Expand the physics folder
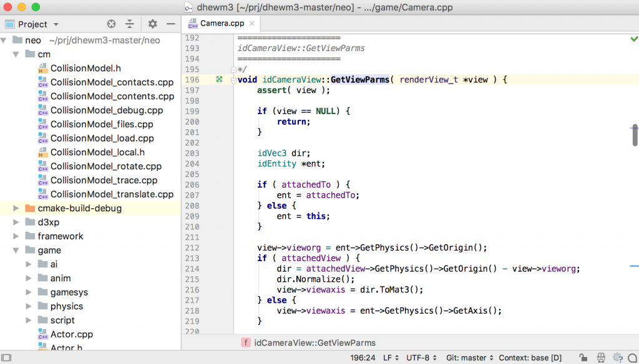Image resolution: width=639 pixels, height=364 pixels. tap(27, 306)
